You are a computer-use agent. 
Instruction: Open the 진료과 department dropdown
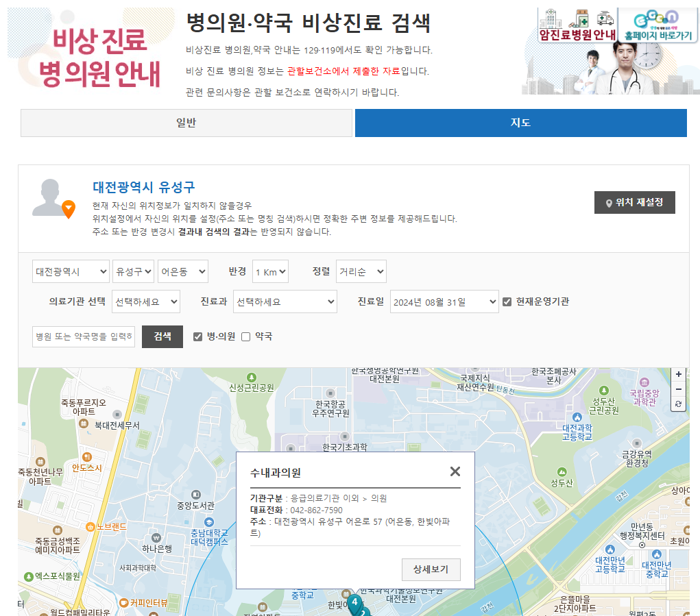click(x=285, y=302)
